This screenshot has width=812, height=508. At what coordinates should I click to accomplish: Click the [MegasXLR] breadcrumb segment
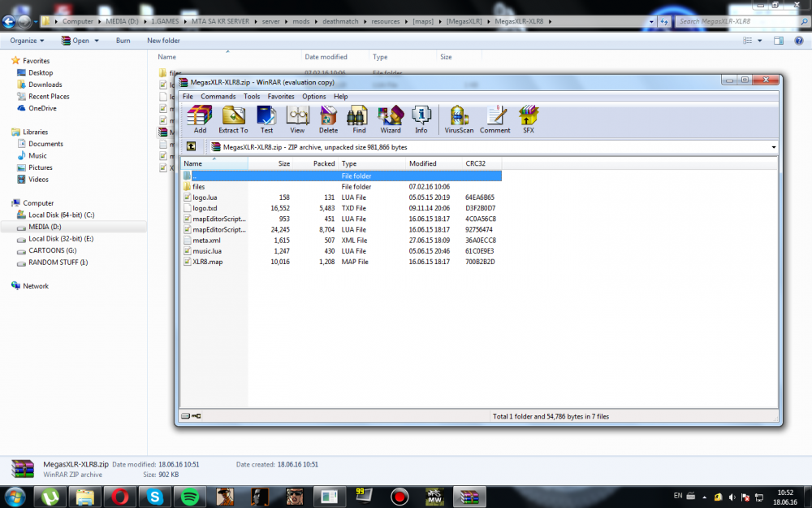tap(464, 21)
